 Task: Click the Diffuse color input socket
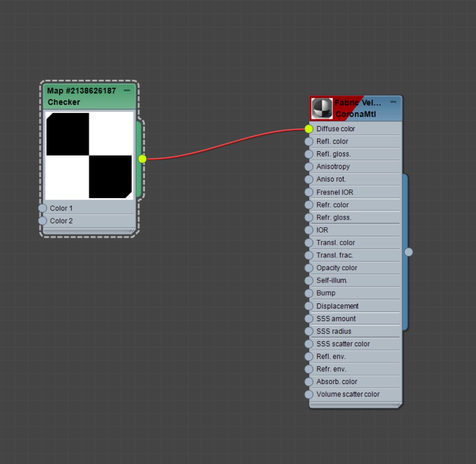309,129
